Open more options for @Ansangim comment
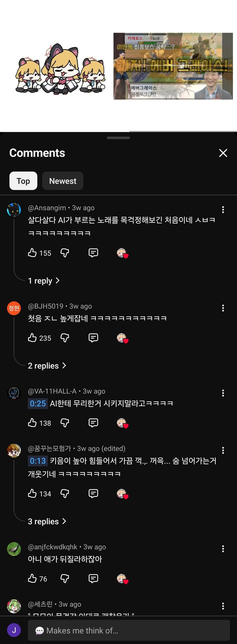Screen dimensions: 237x644 click(223, 210)
